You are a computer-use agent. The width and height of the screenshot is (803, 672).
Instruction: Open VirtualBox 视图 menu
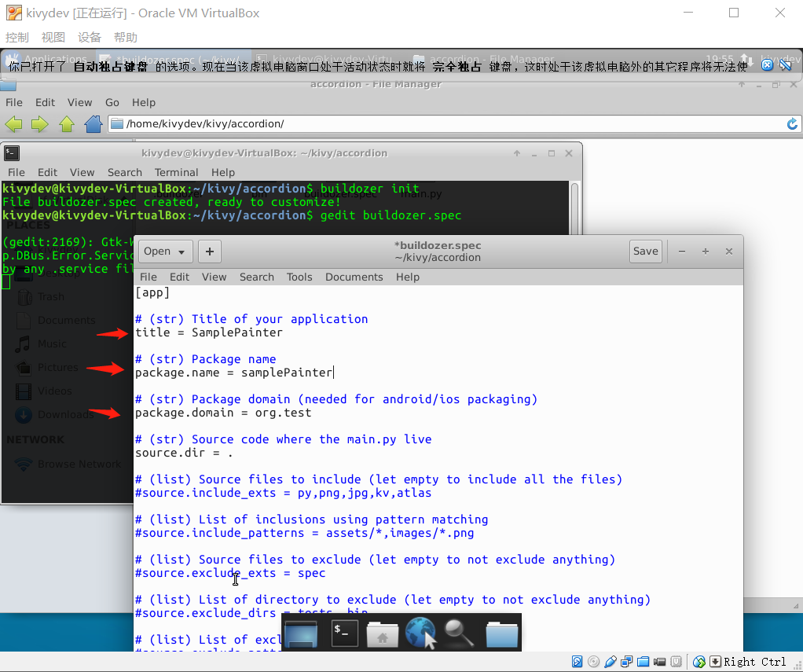[53, 38]
